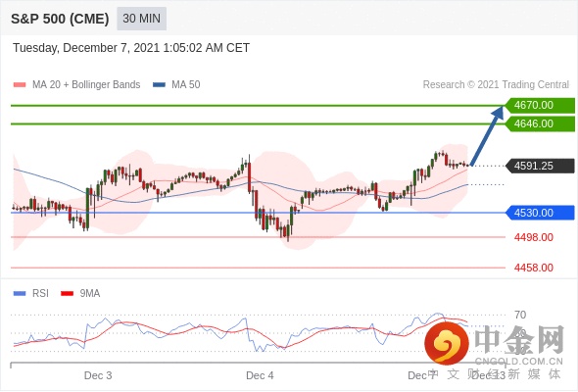
Task: Click the 'MA 50' legend label
Action: (186, 85)
